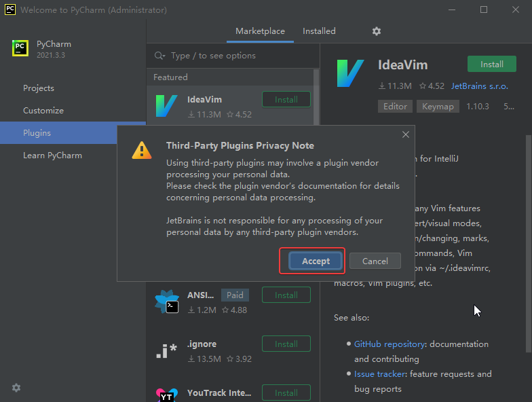Click the .ignore plugin name
Viewport: 532px width, 402px height.
202,344
